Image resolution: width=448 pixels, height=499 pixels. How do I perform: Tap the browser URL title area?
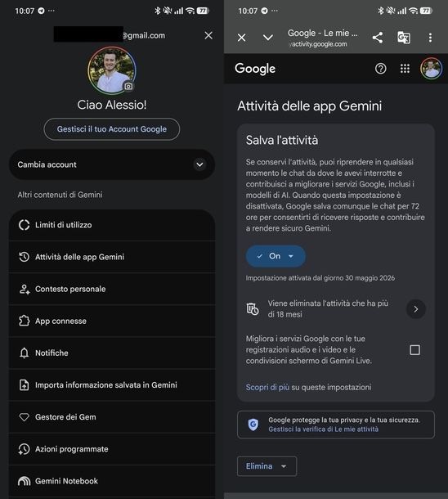[322, 38]
